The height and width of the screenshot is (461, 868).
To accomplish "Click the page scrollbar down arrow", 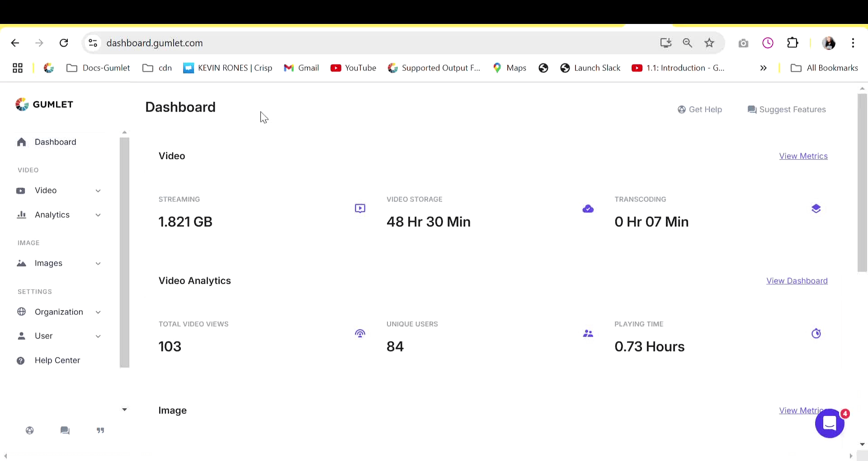I will click(862, 445).
